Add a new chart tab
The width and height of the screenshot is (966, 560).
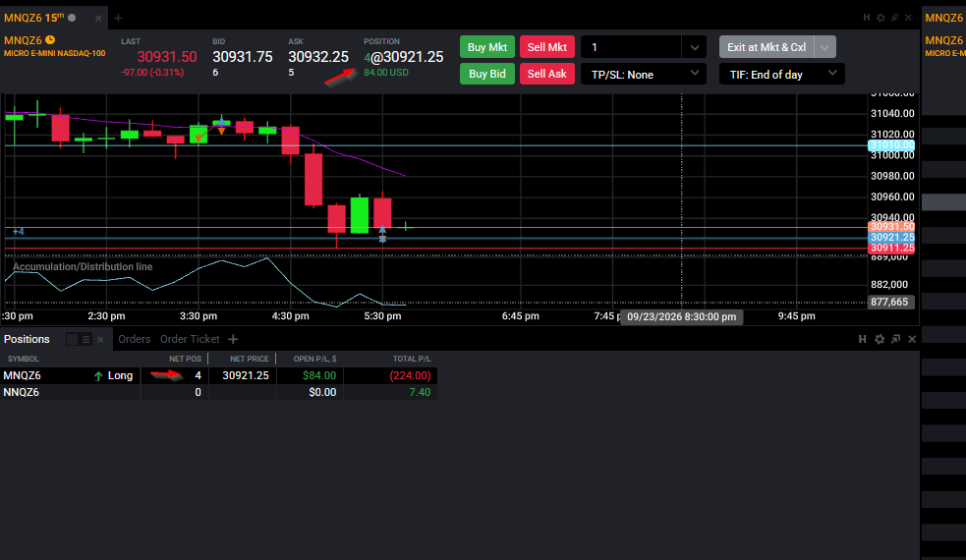coord(118,18)
